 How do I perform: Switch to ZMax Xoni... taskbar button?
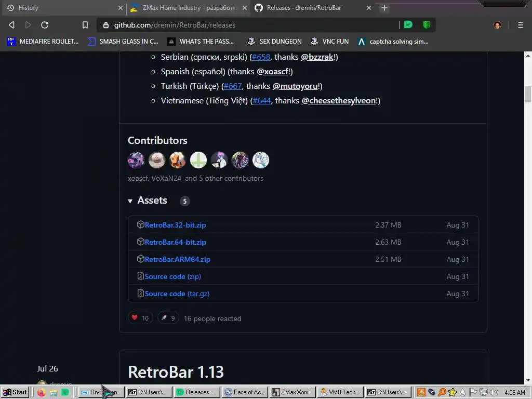pos(292,392)
